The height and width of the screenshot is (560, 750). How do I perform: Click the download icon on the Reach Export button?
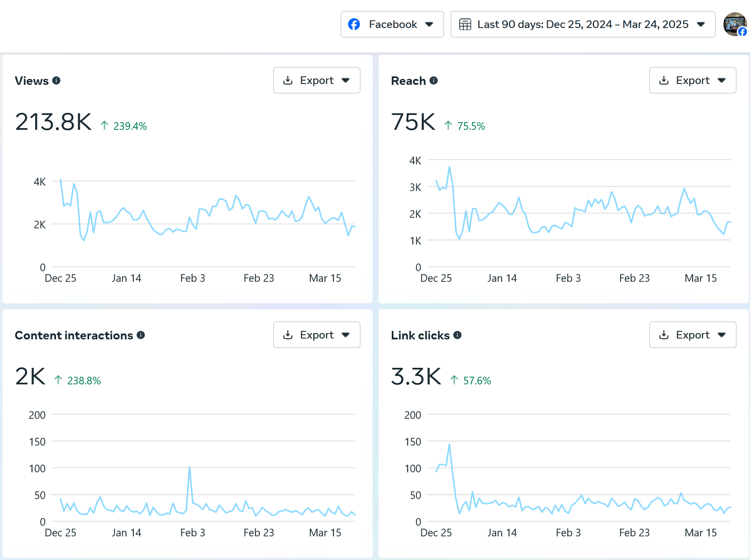[x=664, y=80]
